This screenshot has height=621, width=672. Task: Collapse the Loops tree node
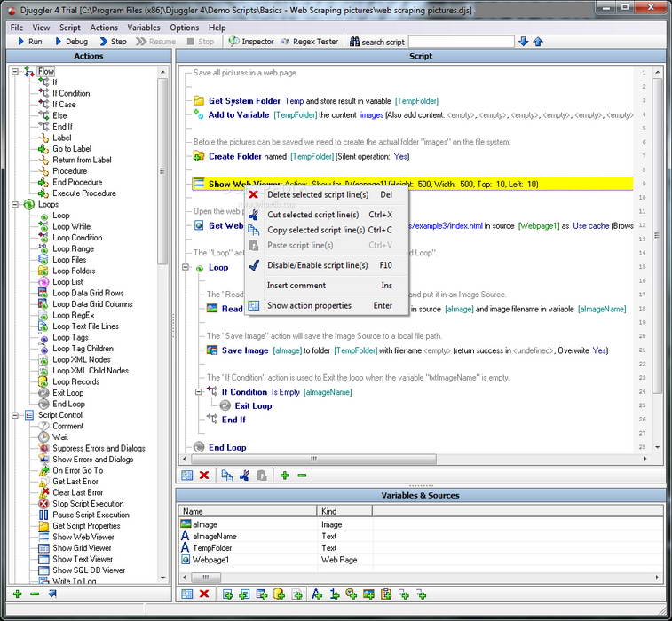pyautogui.click(x=15, y=205)
